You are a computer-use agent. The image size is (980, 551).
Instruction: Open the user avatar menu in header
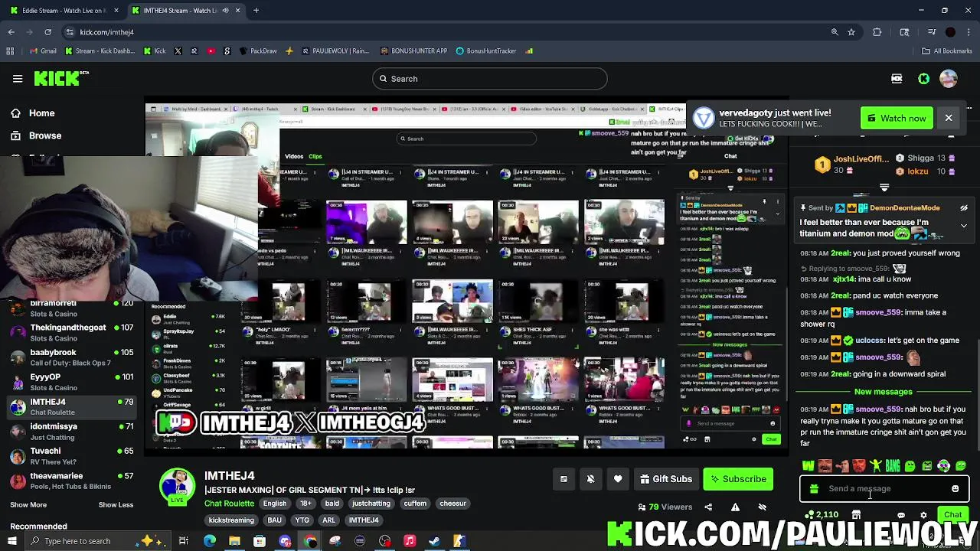949,78
